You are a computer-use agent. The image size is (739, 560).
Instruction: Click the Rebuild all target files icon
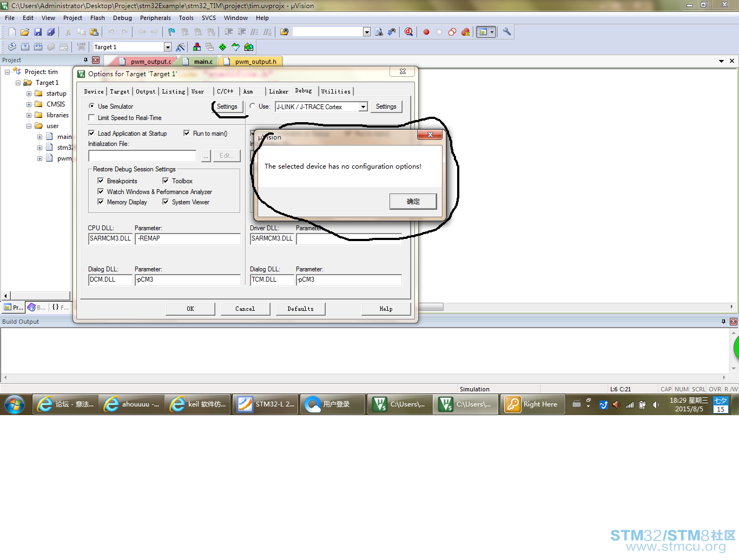[x=38, y=47]
